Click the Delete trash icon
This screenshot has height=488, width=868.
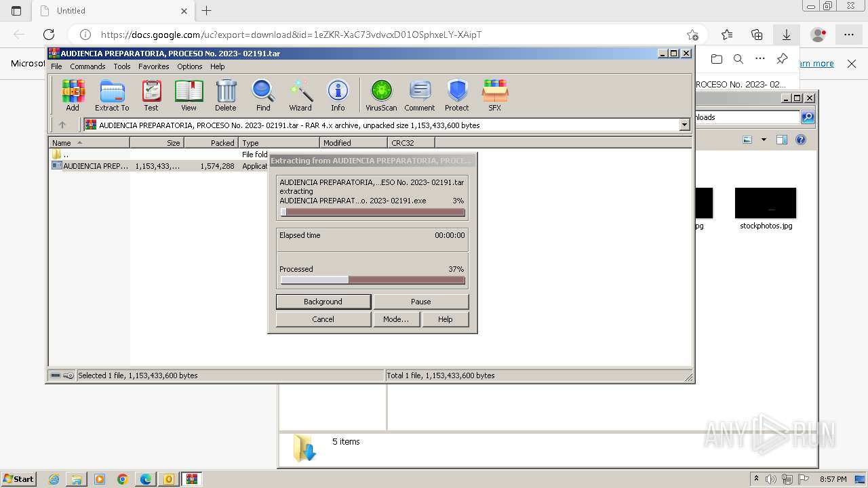click(x=226, y=95)
